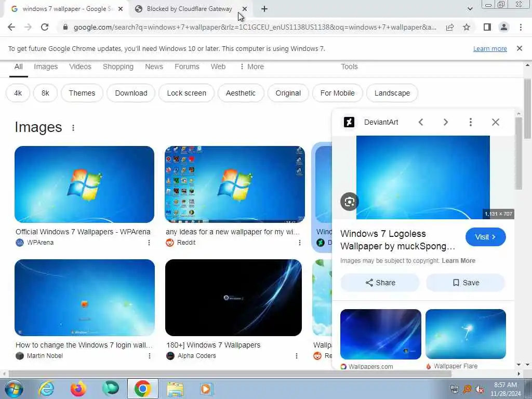Show next image in DeviantArt preview panel
The height and width of the screenshot is (399, 532).
[445, 122]
